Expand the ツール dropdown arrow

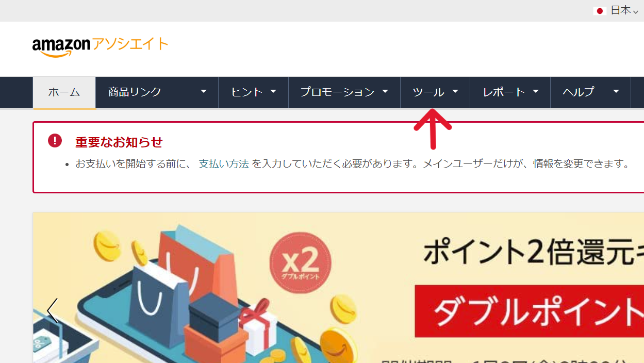pyautogui.click(x=455, y=92)
